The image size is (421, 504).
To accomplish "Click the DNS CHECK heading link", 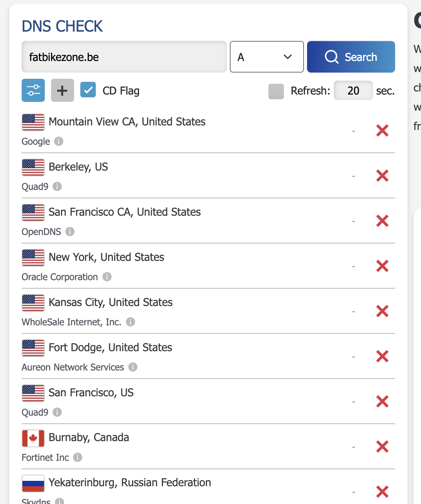I will pyautogui.click(x=62, y=26).
